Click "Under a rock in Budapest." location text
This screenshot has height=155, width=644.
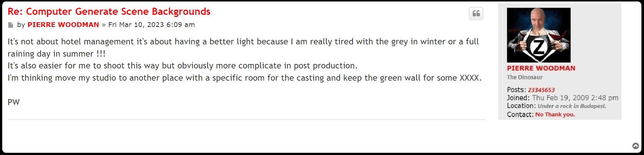[x=571, y=106]
